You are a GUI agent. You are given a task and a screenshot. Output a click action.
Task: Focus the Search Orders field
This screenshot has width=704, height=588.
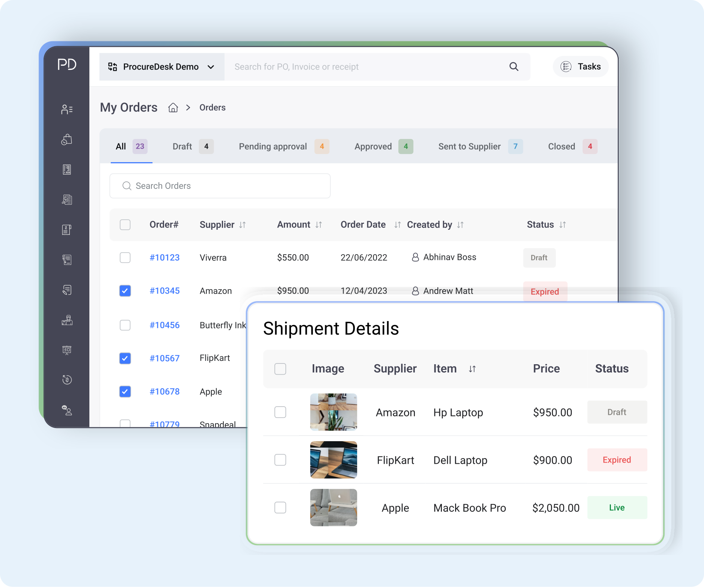(x=220, y=186)
